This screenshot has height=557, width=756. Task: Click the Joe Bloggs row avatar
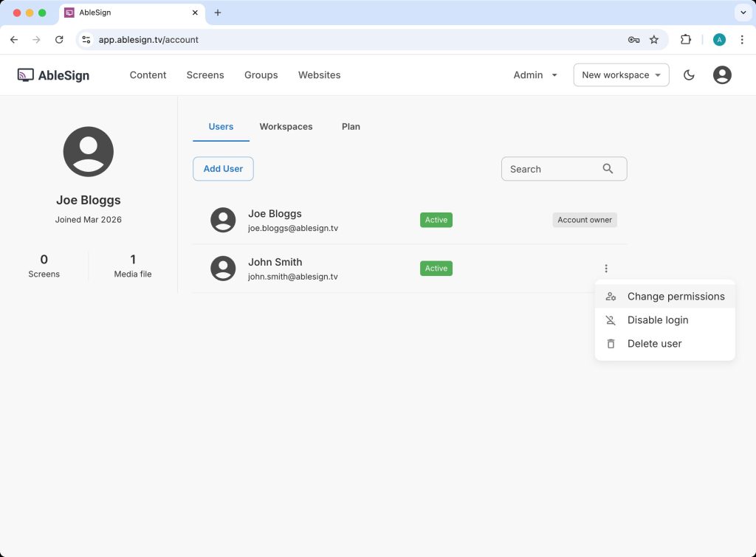223,220
